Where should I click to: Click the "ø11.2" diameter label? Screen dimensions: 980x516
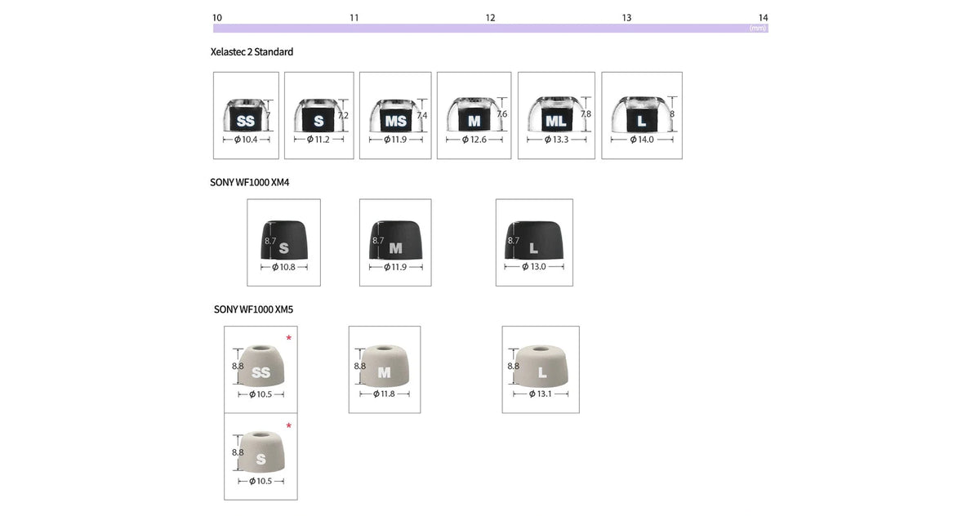(318, 140)
